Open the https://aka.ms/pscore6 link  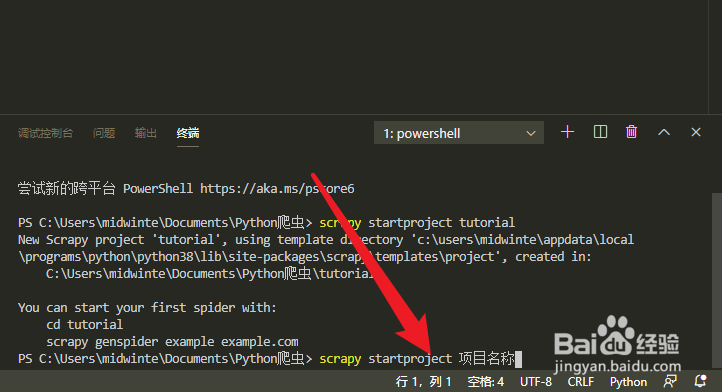tap(277, 189)
